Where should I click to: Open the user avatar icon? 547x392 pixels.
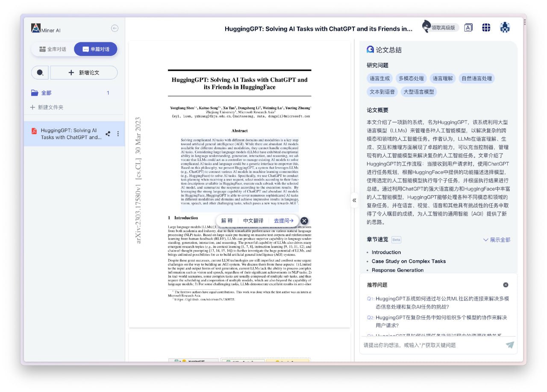click(505, 28)
